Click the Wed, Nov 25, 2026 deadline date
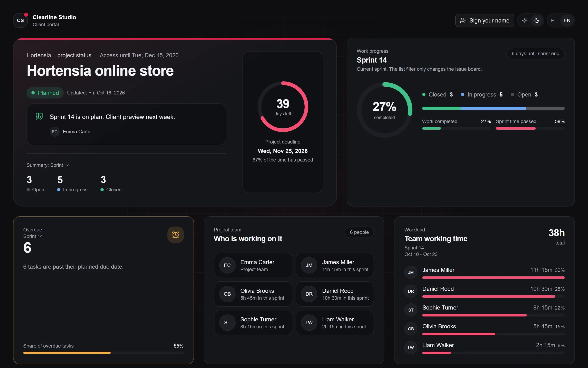Screen dimensions: 588x368 tap(283, 151)
